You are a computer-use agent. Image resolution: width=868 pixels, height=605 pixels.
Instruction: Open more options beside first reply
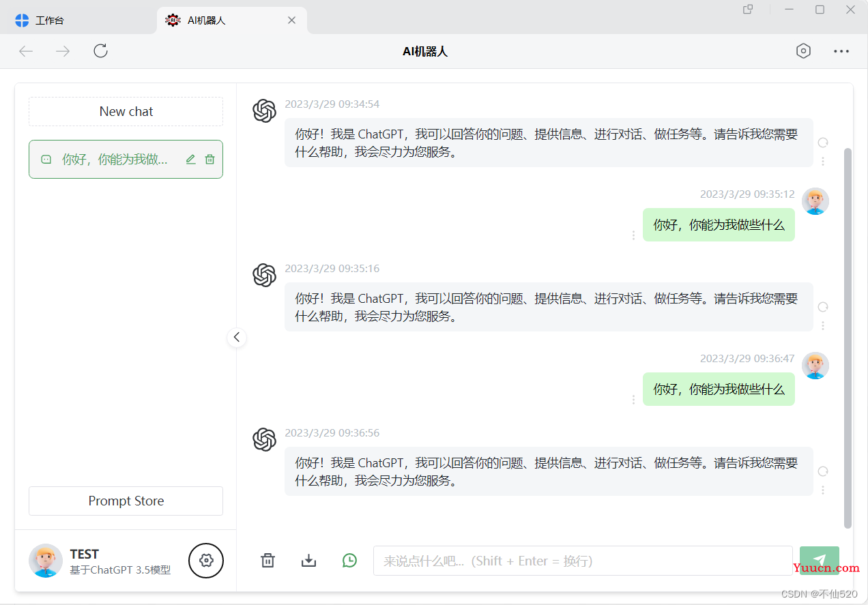pyautogui.click(x=823, y=162)
